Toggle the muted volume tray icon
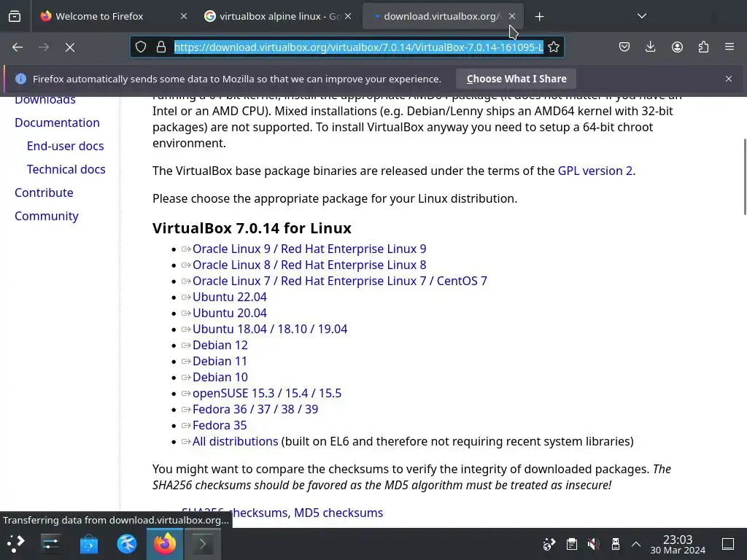 point(594,544)
